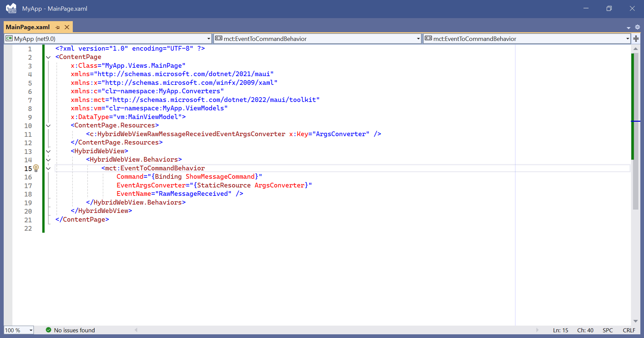Toggle the SPC indicator in the status bar
The width and height of the screenshot is (644, 338).
[x=608, y=330]
